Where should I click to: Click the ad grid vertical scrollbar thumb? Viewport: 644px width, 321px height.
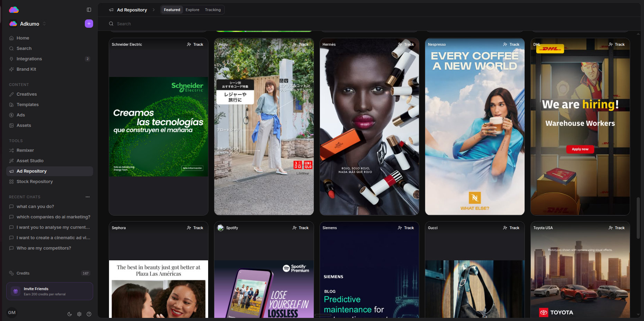[638, 218]
